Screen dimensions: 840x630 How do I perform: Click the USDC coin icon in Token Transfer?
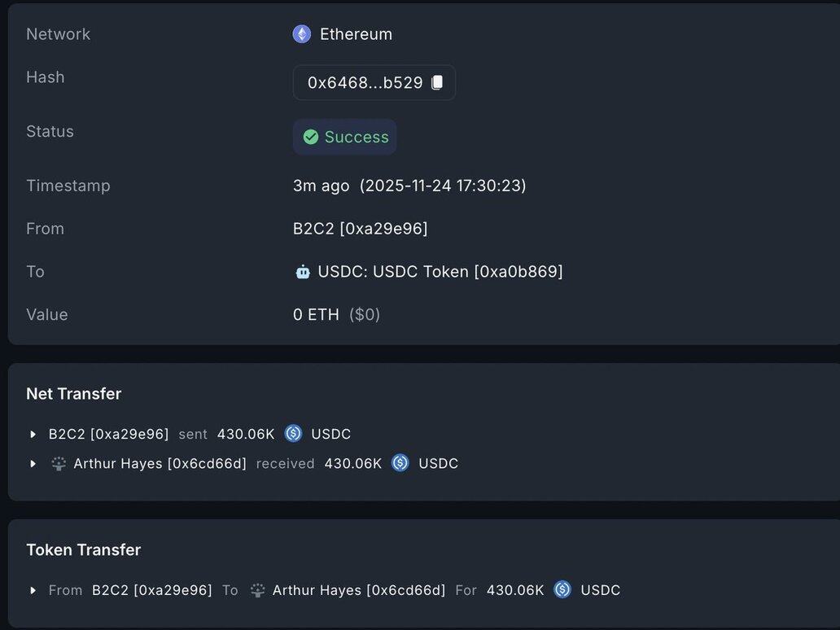[x=562, y=589]
